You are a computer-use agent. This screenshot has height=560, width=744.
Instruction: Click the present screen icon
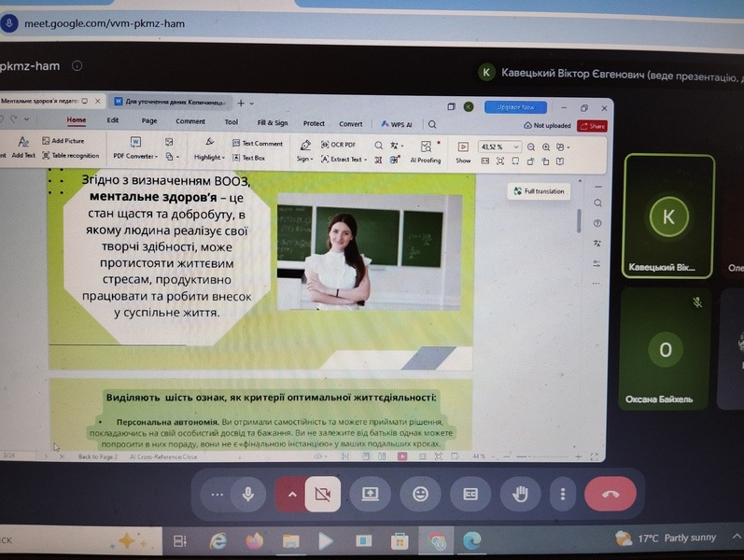click(x=370, y=495)
